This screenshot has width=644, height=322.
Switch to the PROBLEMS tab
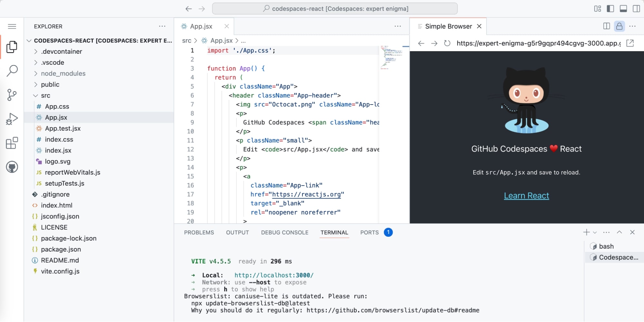click(199, 233)
